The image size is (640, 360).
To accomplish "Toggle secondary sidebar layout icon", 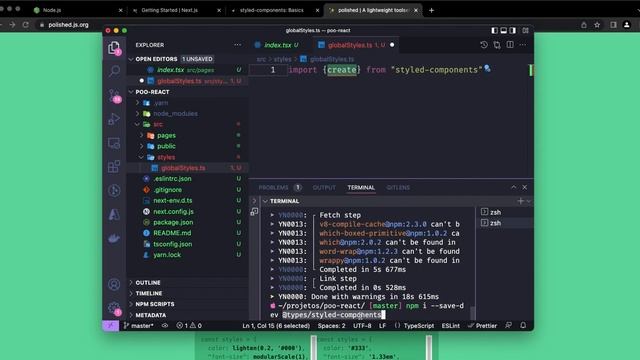I will point(513,30).
